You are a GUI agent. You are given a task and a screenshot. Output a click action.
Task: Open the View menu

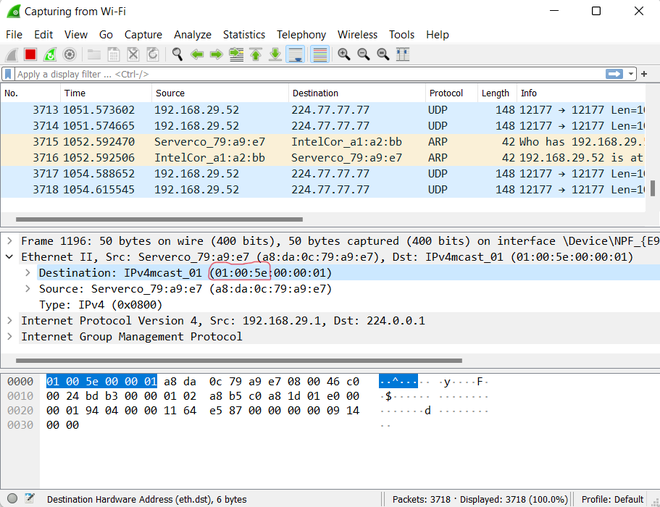[x=76, y=35]
